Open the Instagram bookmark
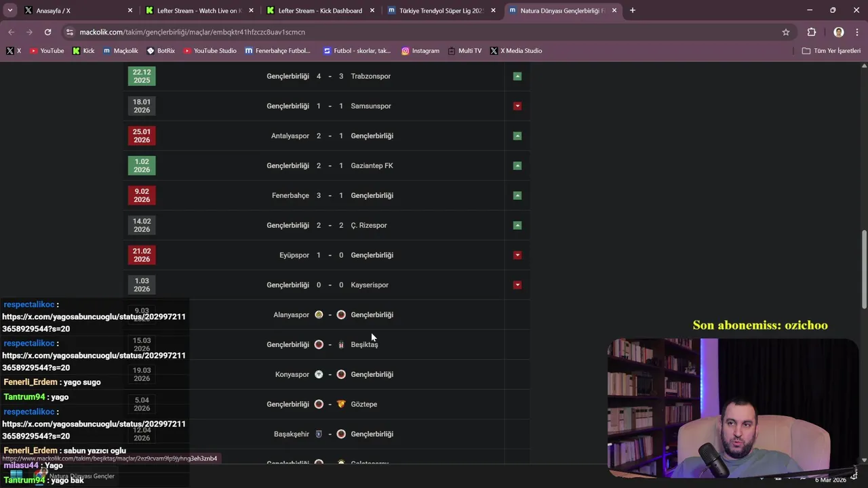The width and height of the screenshot is (868, 488). [x=420, y=51]
